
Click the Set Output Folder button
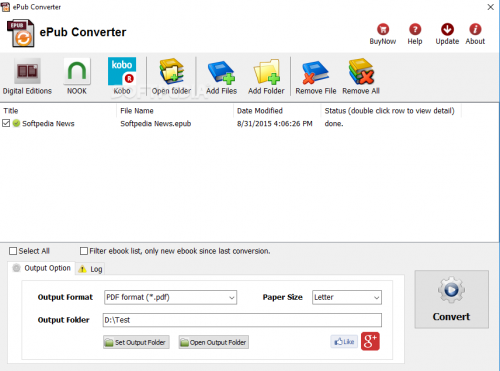136,342
